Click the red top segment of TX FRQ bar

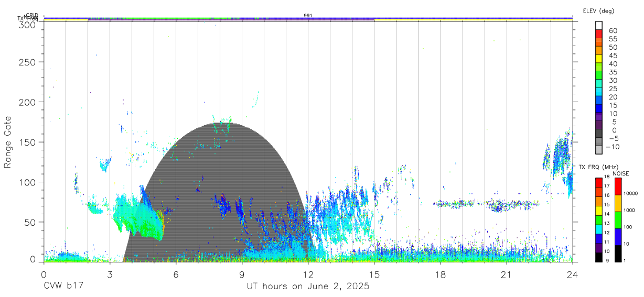click(599, 183)
